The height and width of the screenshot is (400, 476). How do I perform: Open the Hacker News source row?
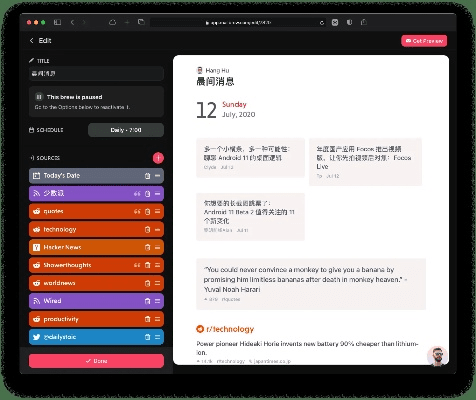(96, 247)
